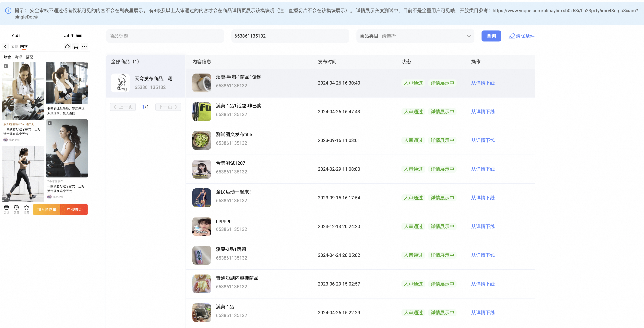644x328 pixels.
Task: Open thumbnail of 全民运动一起来!
Action: point(202,198)
